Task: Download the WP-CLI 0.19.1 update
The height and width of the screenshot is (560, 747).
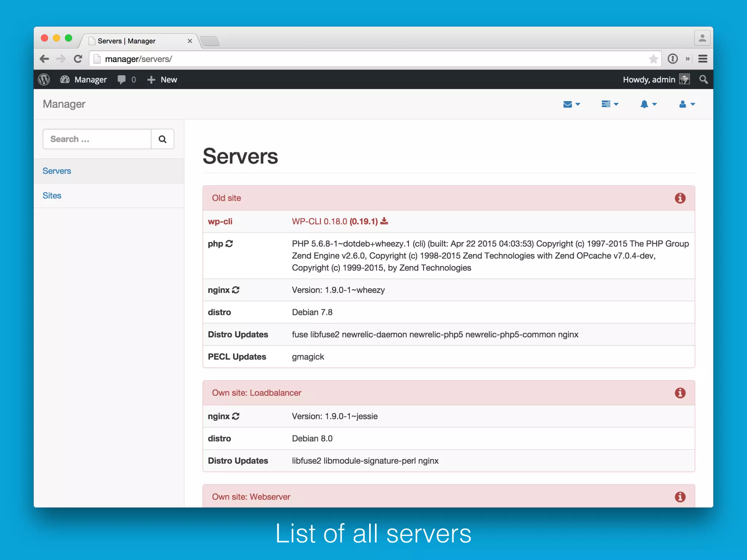Action: (384, 221)
